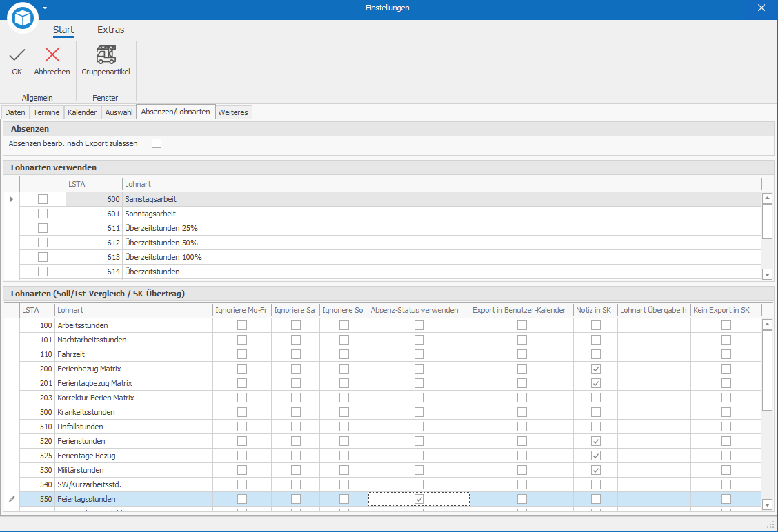Screen dimensions: 778x532
Task: Click the Kein Export in SK column header
Action: point(726,310)
